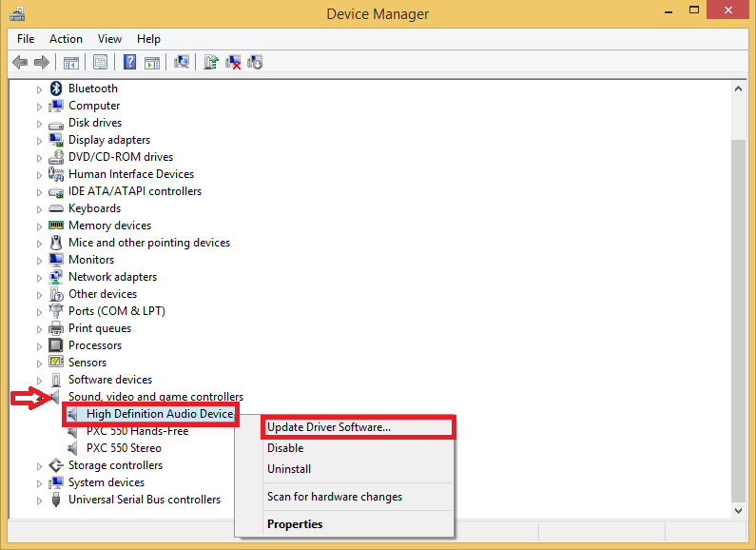The width and height of the screenshot is (756, 550).
Task: Expand the Computer node
Action: (39, 107)
